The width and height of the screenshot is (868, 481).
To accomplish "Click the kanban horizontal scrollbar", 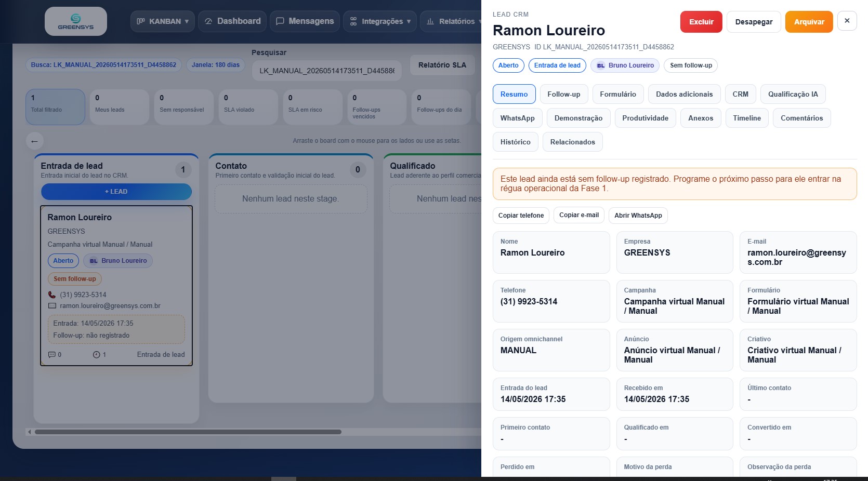I will click(188, 432).
